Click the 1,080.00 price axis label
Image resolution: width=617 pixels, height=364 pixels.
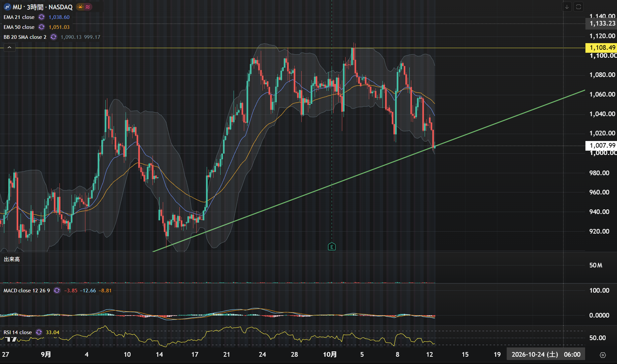coord(602,75)
